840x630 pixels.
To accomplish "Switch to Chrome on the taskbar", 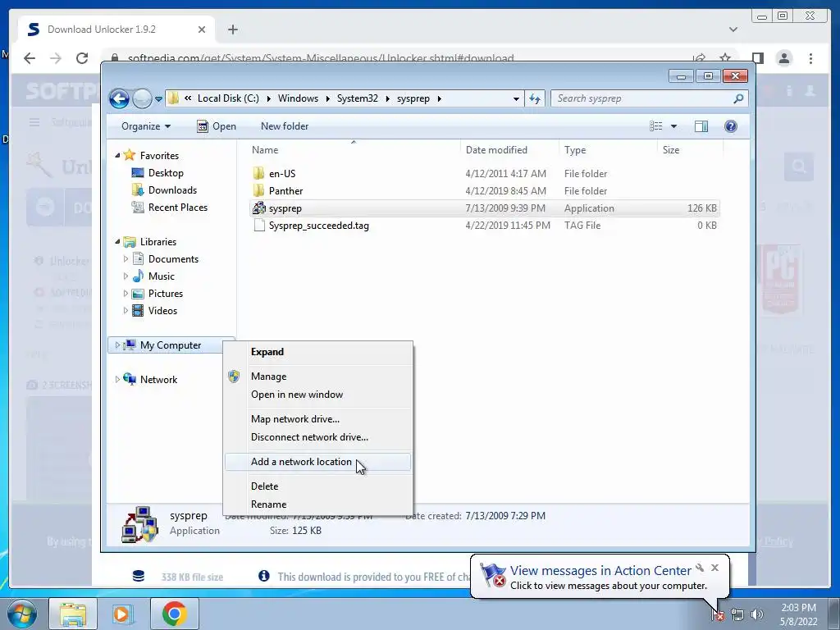I will click(x=174, y=614).
